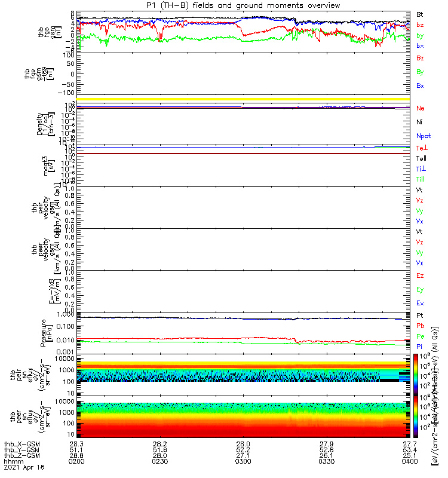The height and width of the screenshot is (478, 448).
Task: Select blue "Vx" legend of the peir velocity panel
Action: click(420, 221)
